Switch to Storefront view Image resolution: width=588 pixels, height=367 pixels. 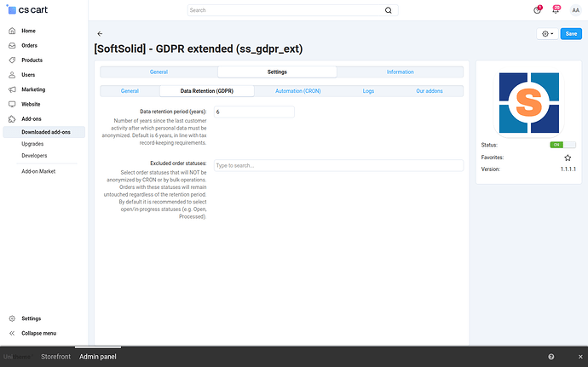pos(56,357)
